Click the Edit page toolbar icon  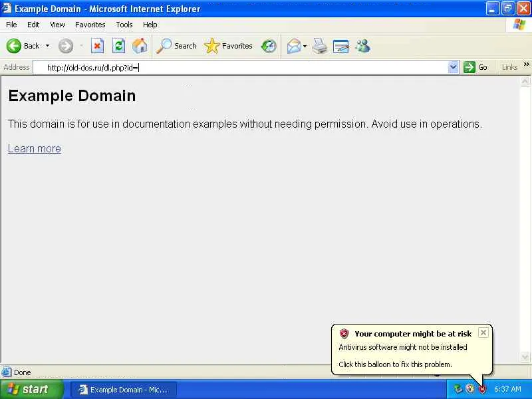tap(341, 46)
